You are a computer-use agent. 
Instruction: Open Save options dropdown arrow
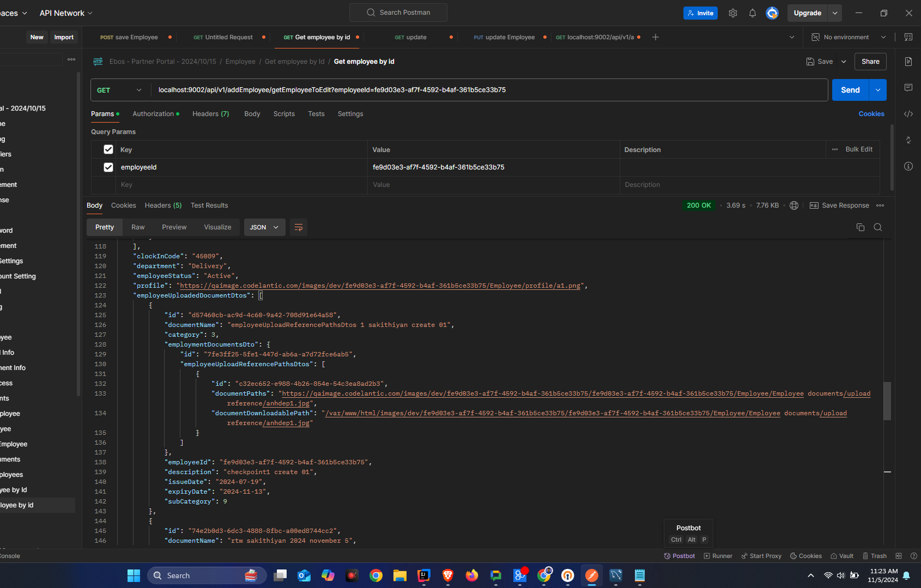tap(844, 62)
